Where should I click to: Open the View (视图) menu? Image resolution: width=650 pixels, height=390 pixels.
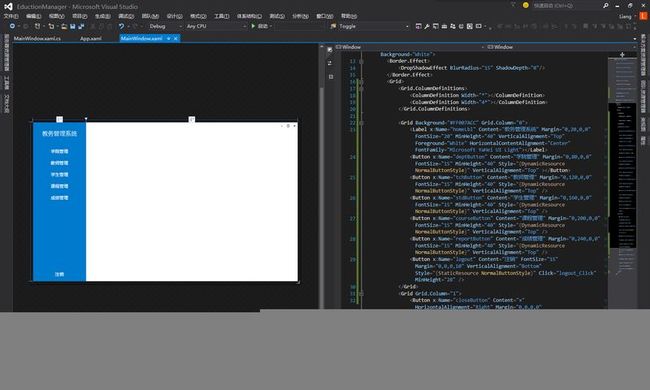click(56, 16)
